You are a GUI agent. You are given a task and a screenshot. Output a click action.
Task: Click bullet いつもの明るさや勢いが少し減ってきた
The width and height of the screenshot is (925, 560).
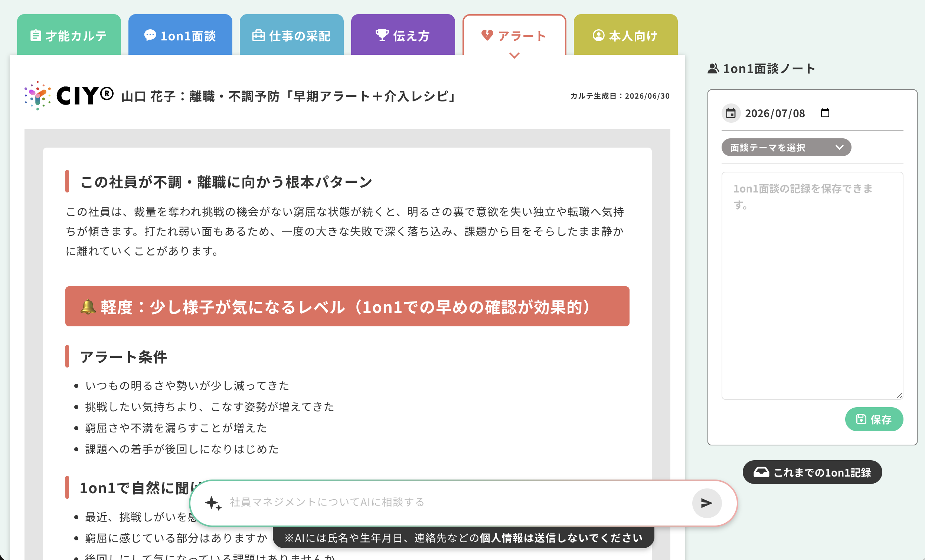[187, 386]
